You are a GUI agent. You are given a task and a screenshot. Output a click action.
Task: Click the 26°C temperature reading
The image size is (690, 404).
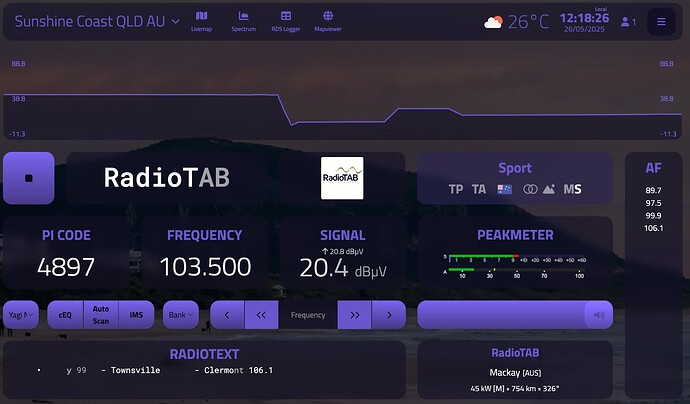[x=529, y=22]
